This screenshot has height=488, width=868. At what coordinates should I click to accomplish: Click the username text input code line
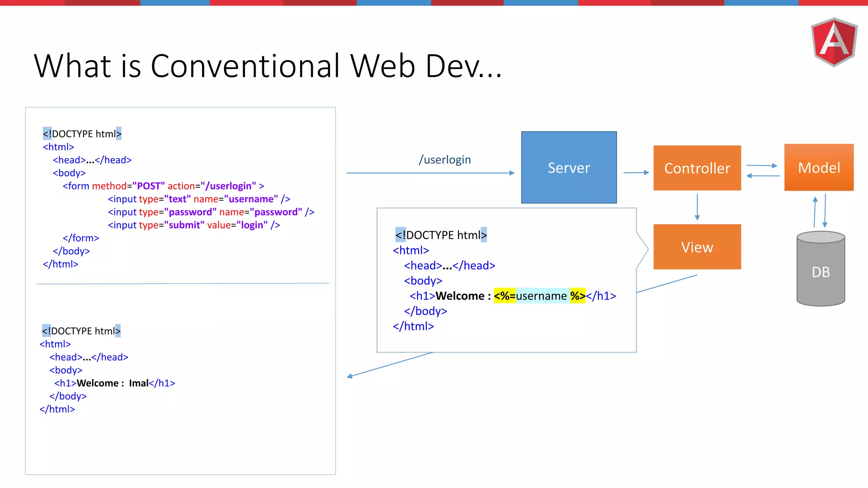click(x=199, y=199)
